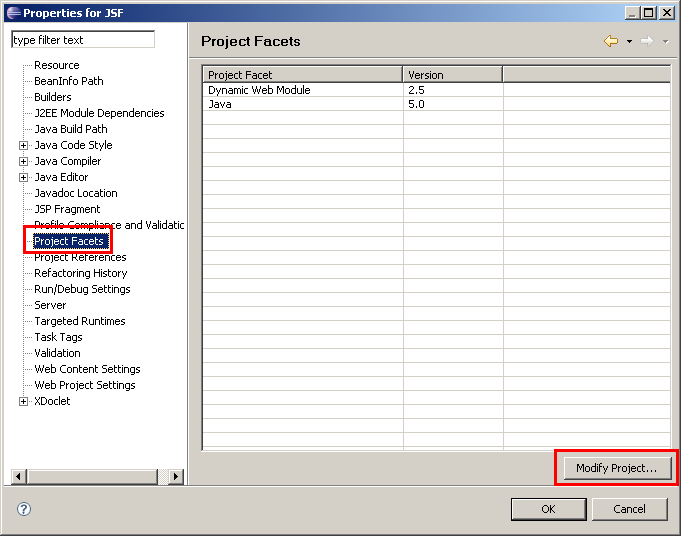
Task: Close the Properties for JSF dialog
Action: (x=667, y=13)
